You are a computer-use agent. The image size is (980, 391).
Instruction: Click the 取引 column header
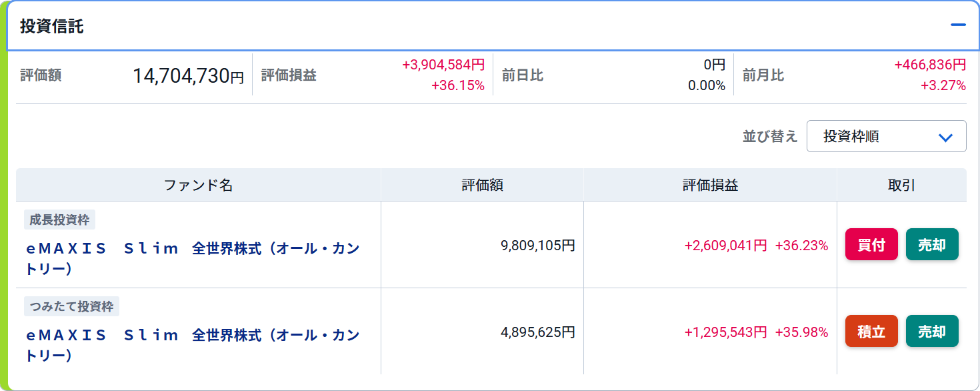point(902,185)
